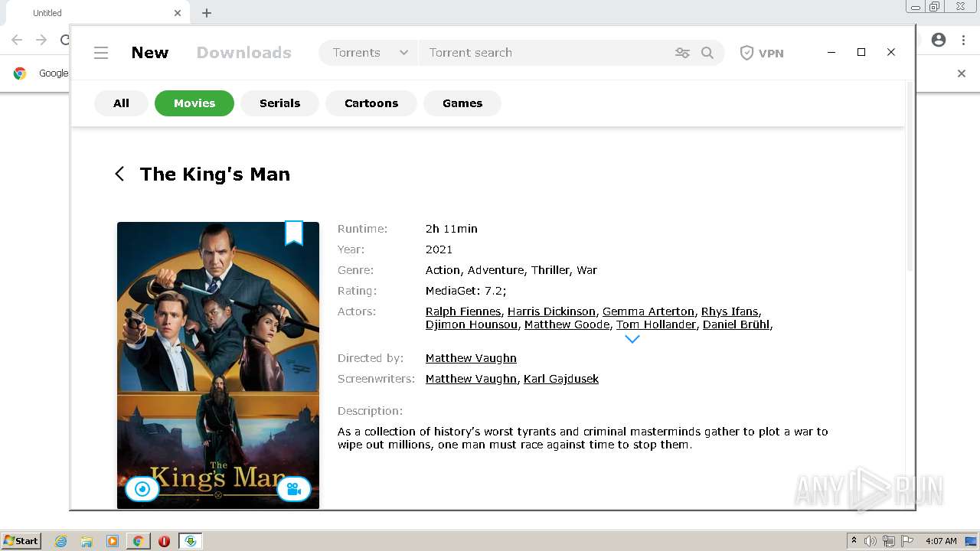This screenshot has width=980, height=551.
Task: Click the runtime value 2h 11min
Action: click(x=451, y=229)
